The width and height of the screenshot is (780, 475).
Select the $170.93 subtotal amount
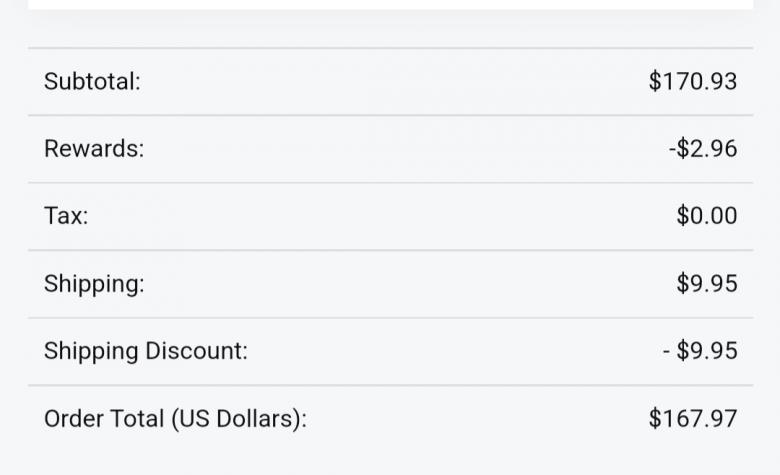pos(692,82)
